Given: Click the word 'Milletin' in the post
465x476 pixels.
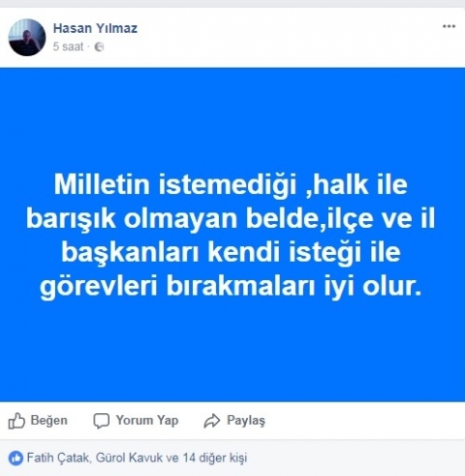Looking at the screenshot, I should coord(102,184).
